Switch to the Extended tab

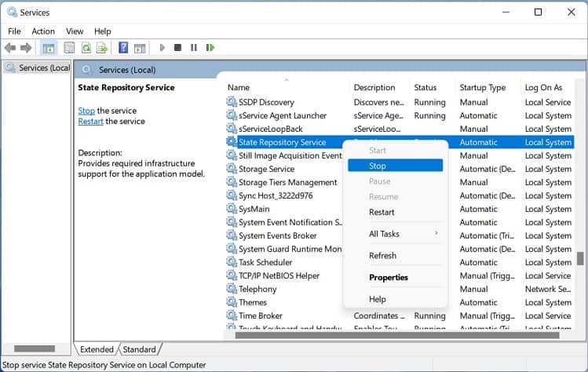[x=97, y=349]
